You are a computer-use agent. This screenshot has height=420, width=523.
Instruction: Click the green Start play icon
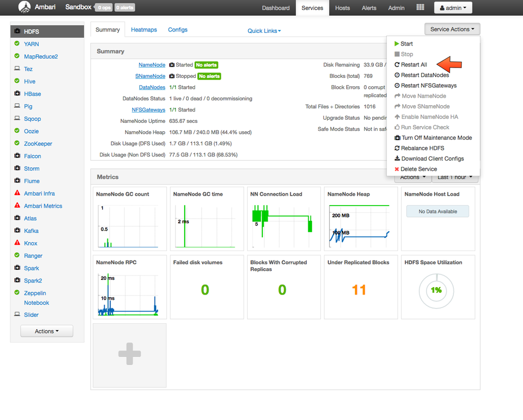[x=397, y=43]
